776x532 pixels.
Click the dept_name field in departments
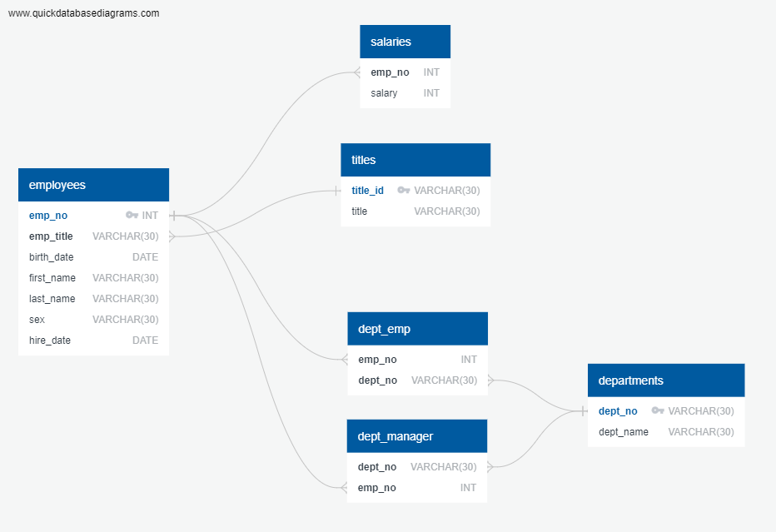(x=623, y=431)
